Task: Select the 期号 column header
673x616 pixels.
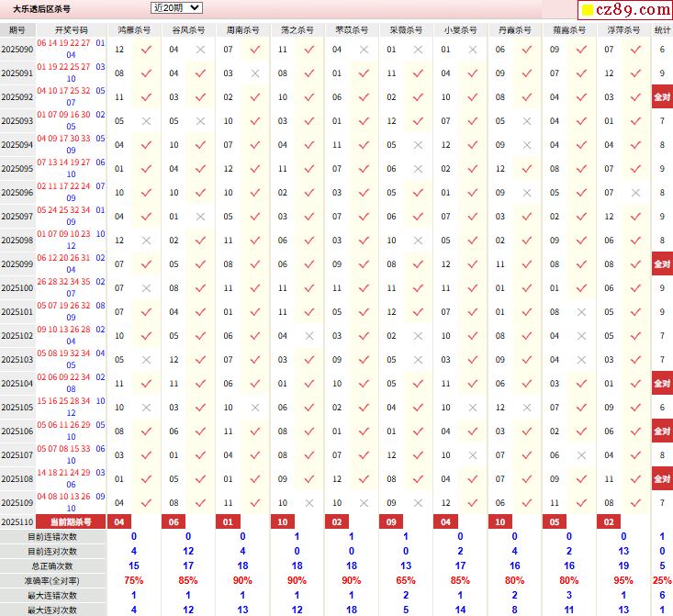Action: [x=17, y=30]
